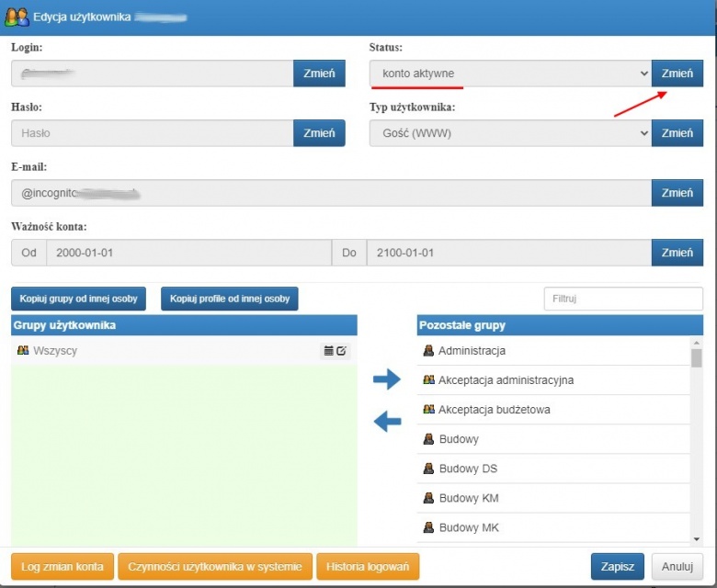Open 'Historia logowań'
717x588 pixels.
click(368, 567)
